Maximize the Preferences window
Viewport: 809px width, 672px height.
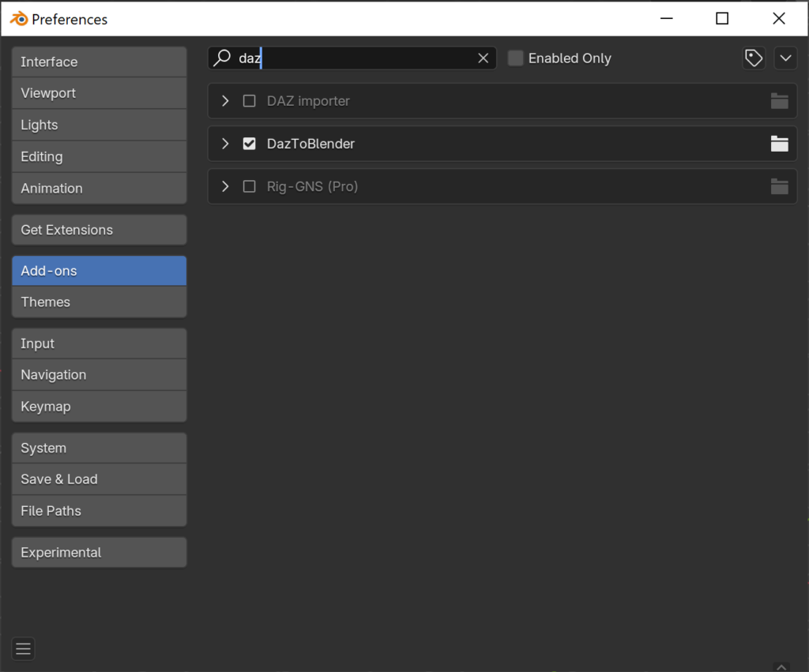pos(722,19)
